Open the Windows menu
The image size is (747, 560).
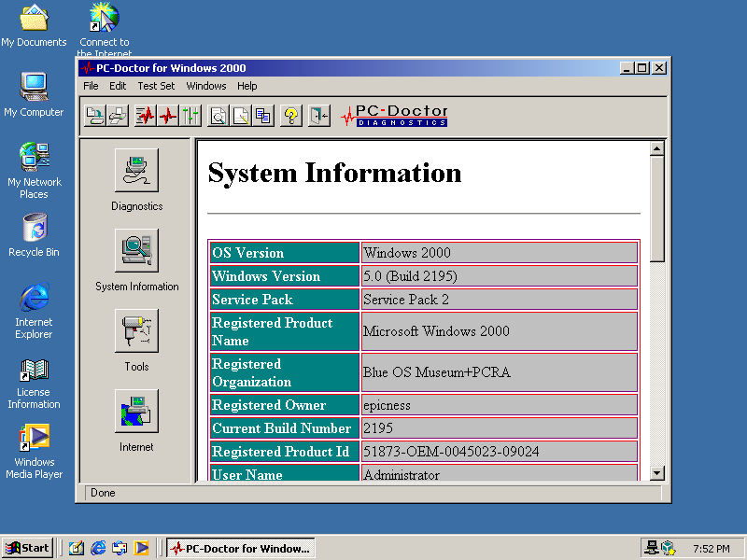206,86
